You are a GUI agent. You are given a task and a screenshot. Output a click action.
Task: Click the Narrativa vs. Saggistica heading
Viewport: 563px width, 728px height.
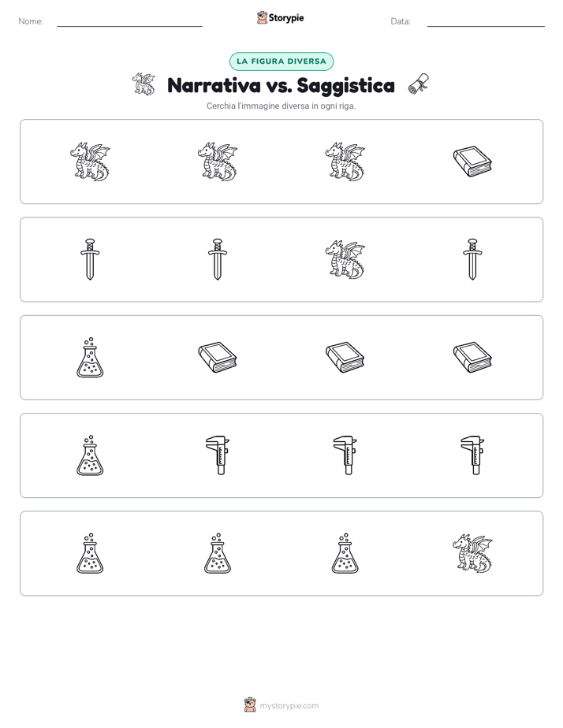[281, 85]
